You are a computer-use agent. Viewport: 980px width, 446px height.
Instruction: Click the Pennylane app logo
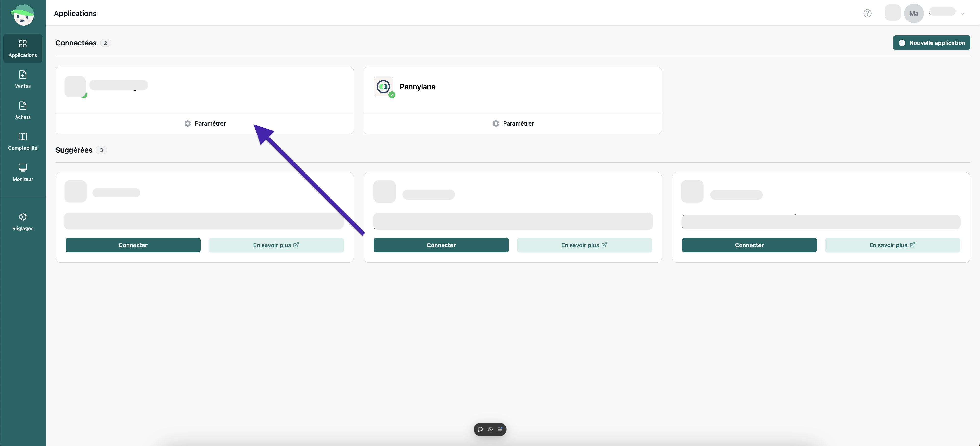384,87
